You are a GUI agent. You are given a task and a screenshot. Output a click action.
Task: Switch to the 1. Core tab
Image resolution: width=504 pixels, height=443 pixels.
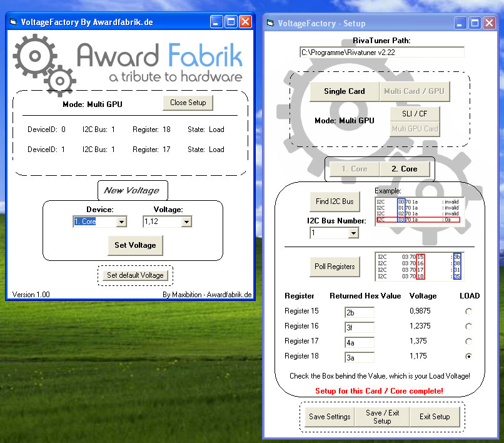click(355, 169)
